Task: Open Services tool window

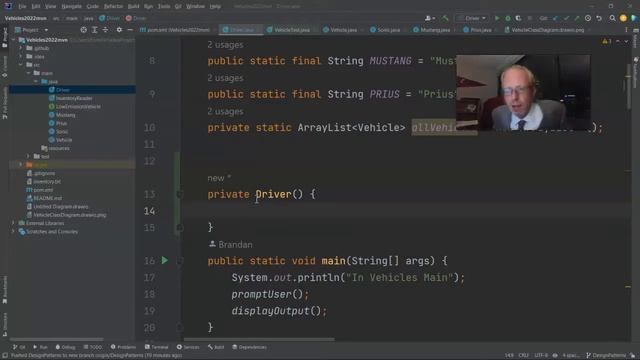Action: (x=188, y=347)
